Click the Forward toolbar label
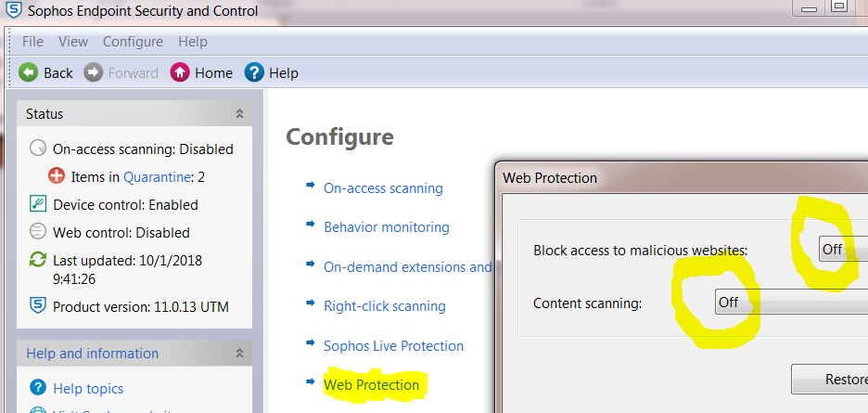The width and height of the screenshot is (868, 413). [x=133, y=73]
